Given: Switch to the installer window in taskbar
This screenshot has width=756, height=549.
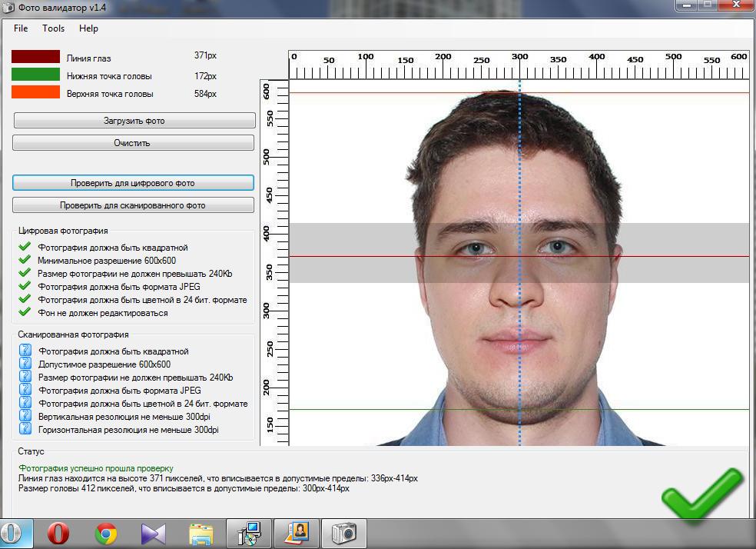Looking at the screenshot, I should (x=249, y=533).
